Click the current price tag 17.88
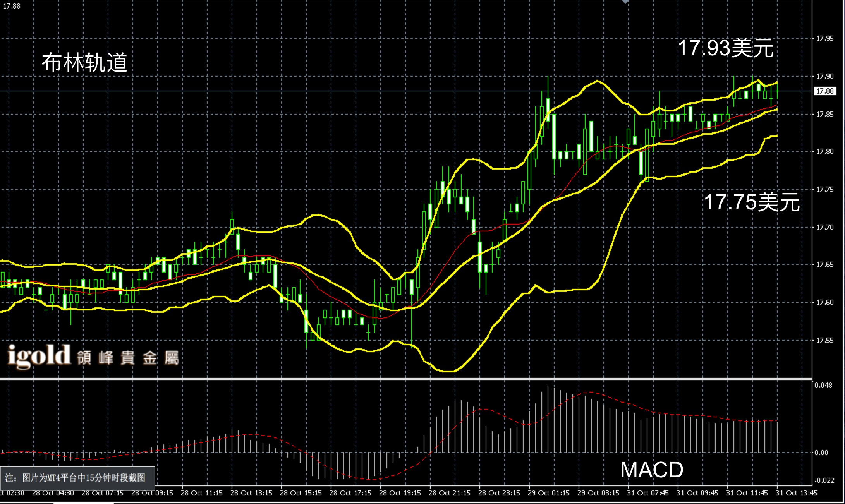Image resolution: width=845 pixels, height=504 pixels. pos(825,91)
